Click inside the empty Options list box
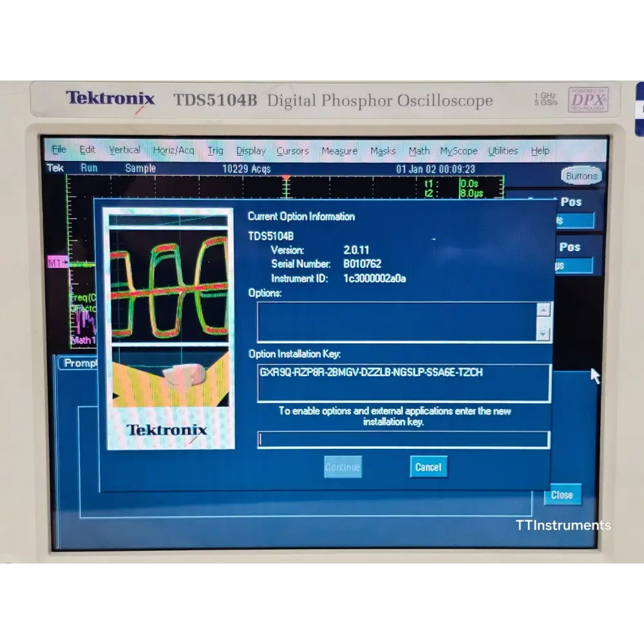 tap(397, 322)
